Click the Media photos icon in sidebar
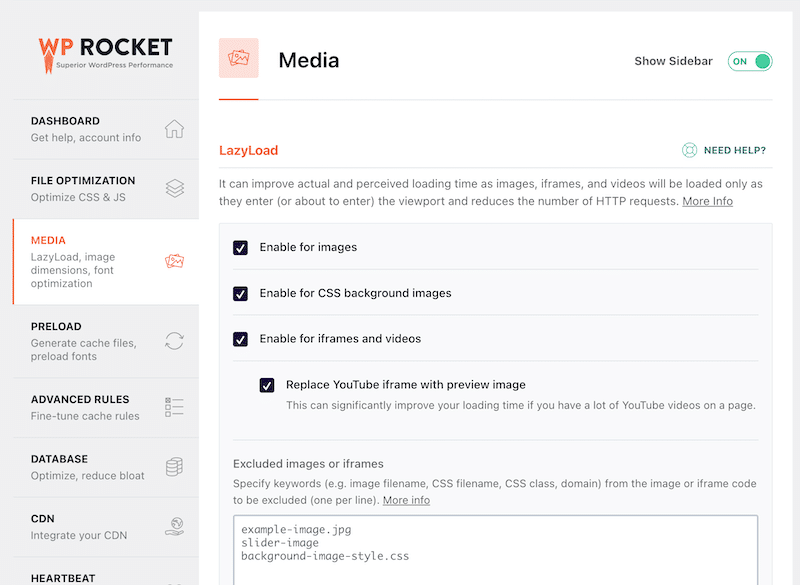Screen dimensions: 800x585 pyautogui.click(x=174, y=261)
